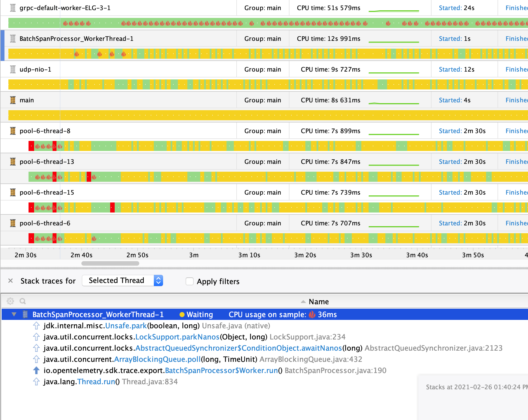Image resolution: width=528 pixels, height=420 pixels.
Task: Click the yellow Waiting status dot
Action: [x=183, y=314]
